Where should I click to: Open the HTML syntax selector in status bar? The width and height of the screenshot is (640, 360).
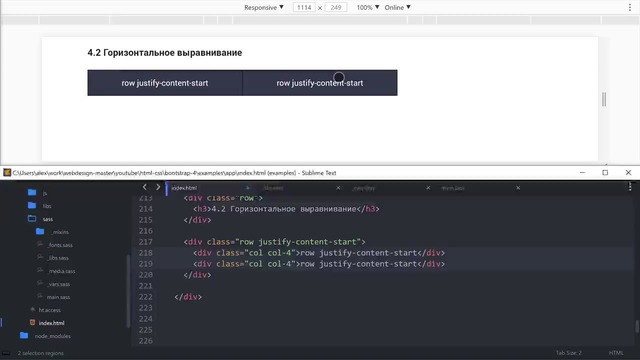pyautogui.click(x=616, y=353)
